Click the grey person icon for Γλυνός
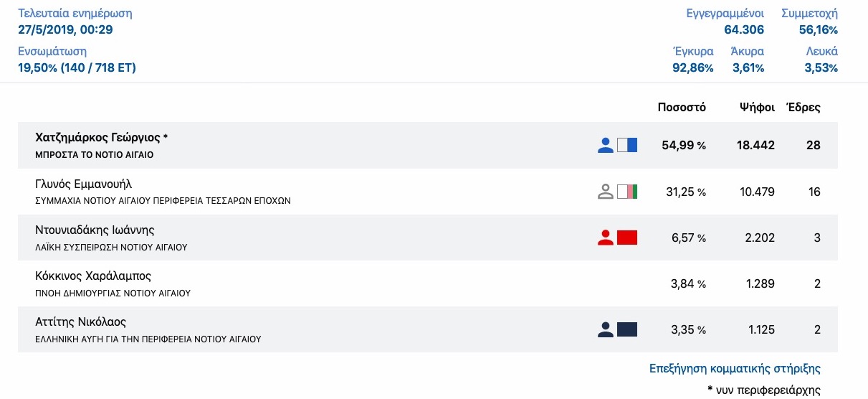Viewport: 868px width, 399px height. click(606, 192)
